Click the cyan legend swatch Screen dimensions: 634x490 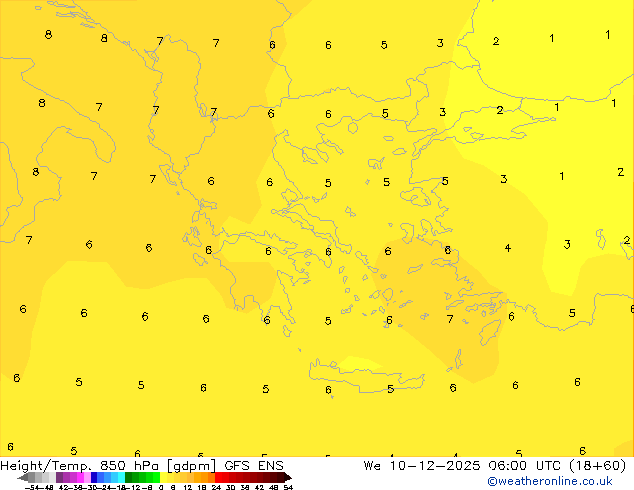coord(121,477)
